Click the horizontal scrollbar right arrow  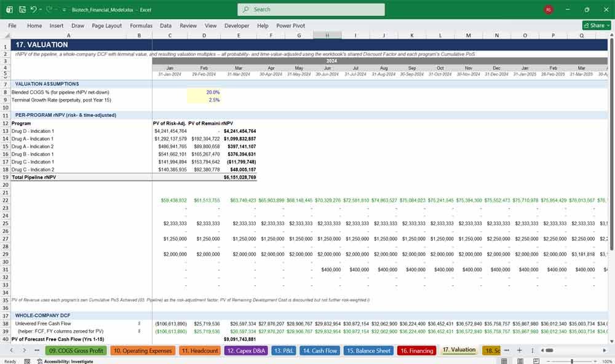(x=605, y=350)
